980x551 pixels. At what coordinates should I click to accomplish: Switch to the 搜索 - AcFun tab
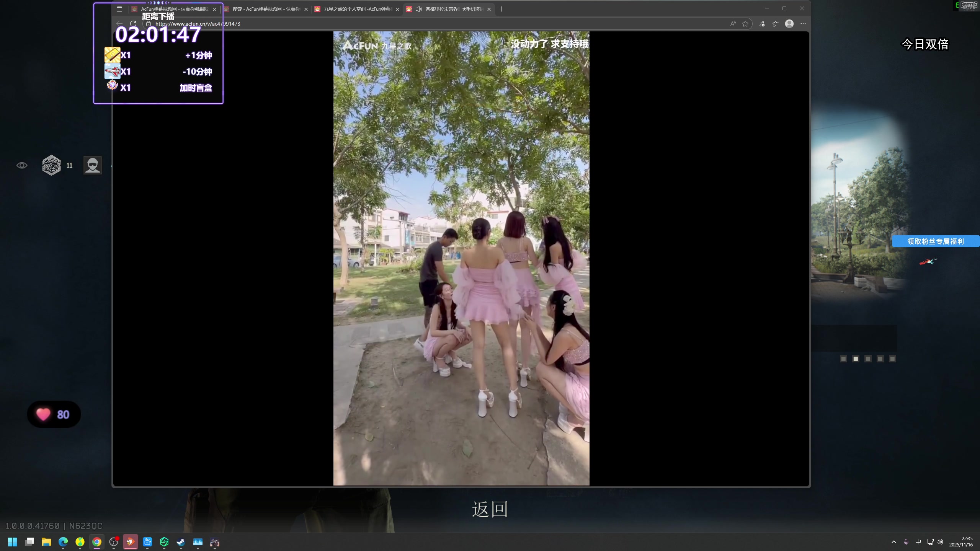pyautogui.click(x=266, y=9)
